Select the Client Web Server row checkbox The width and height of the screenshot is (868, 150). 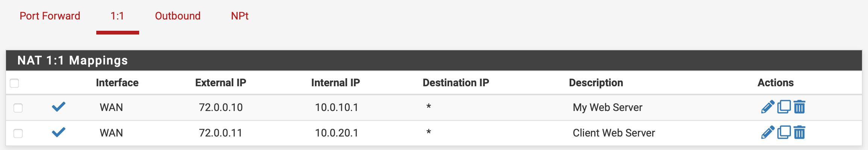tap(18, 133)
